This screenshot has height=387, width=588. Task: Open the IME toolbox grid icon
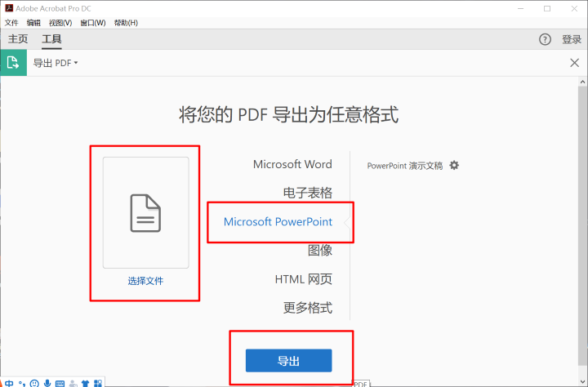click(98, 383)
